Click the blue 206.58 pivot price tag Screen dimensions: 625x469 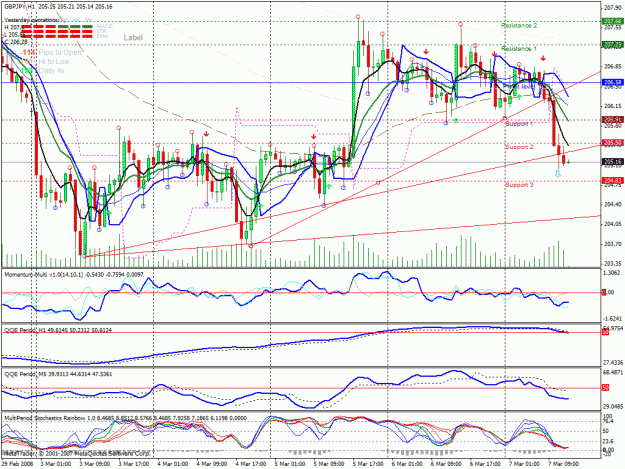point(613,82)
